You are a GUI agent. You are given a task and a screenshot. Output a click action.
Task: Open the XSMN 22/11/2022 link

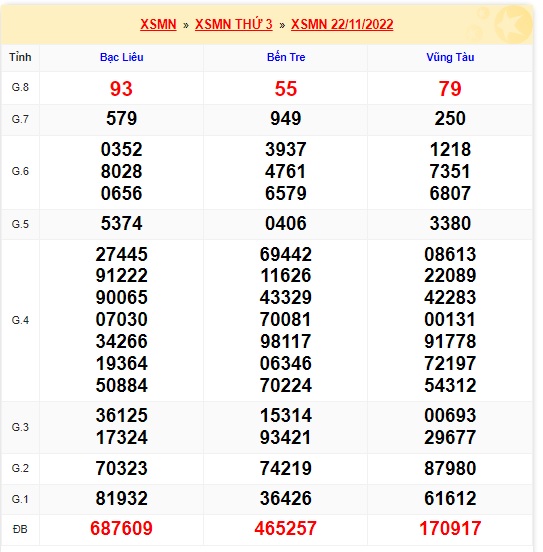point(342,24)
